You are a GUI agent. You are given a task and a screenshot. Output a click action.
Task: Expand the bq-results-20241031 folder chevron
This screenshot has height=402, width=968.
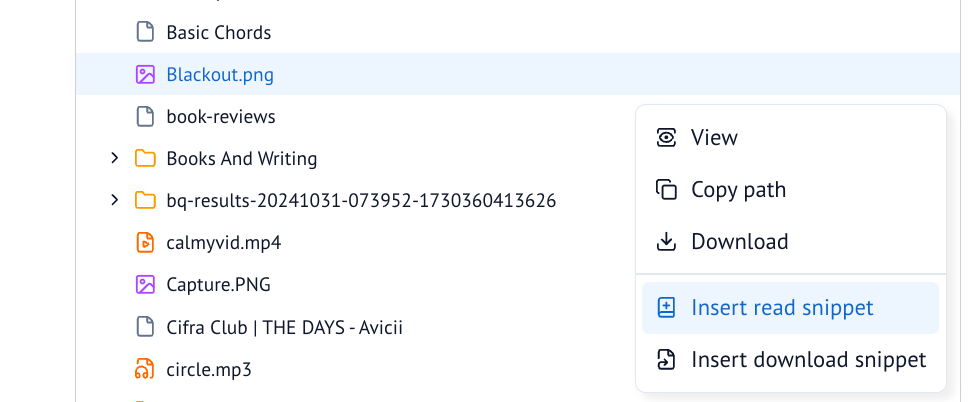(x=114, y=200)
